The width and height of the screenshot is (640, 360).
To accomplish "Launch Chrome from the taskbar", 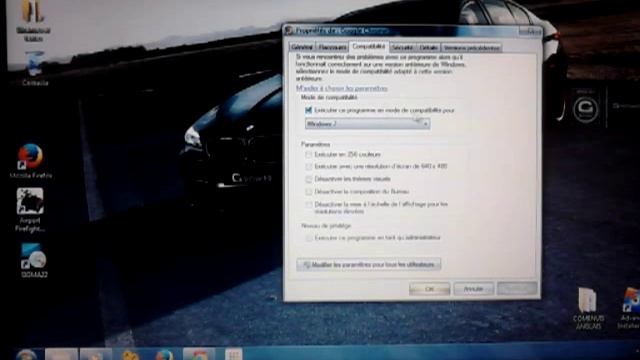I will coord(198,354).
